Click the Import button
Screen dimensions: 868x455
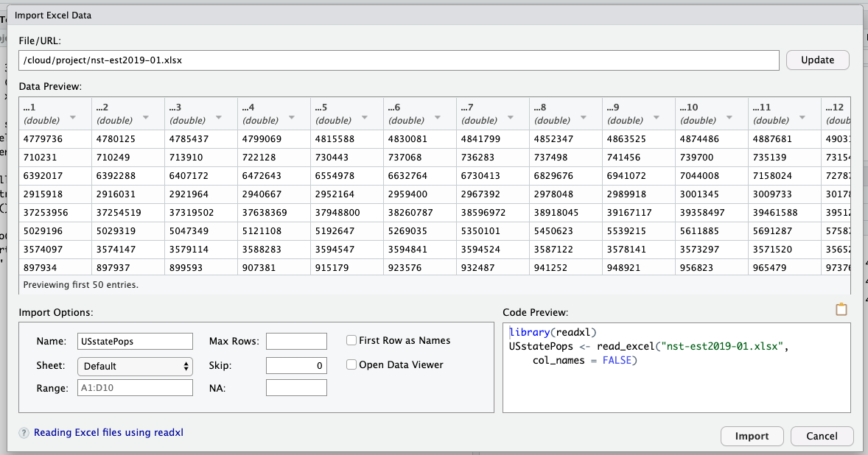pos(752,436)
